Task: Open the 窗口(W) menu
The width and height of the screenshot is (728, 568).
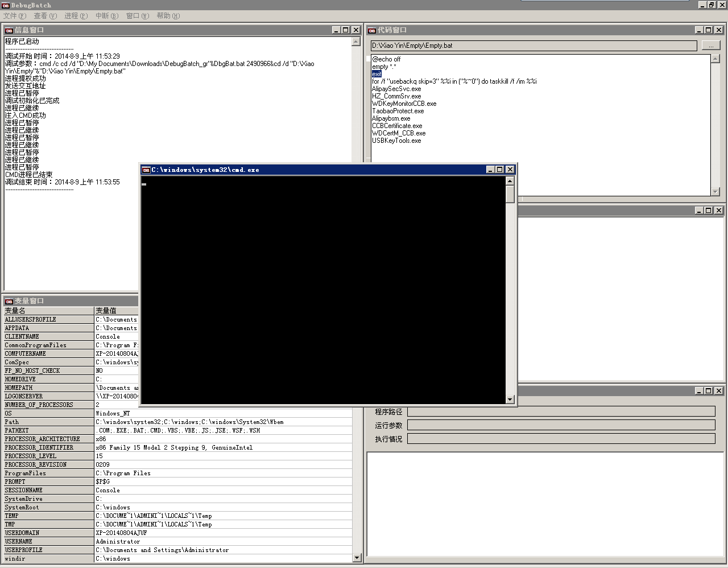Action: 138,16
